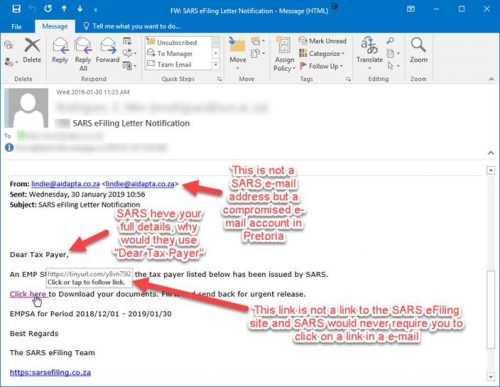Screen dimensions: 500x387
Task: Open the https:sarsefiling.co.za link
Action: click(x=50, y=372)
